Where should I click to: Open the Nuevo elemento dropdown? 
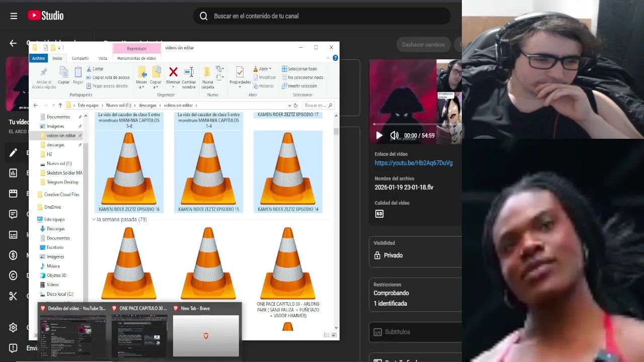tap(220, 69)
